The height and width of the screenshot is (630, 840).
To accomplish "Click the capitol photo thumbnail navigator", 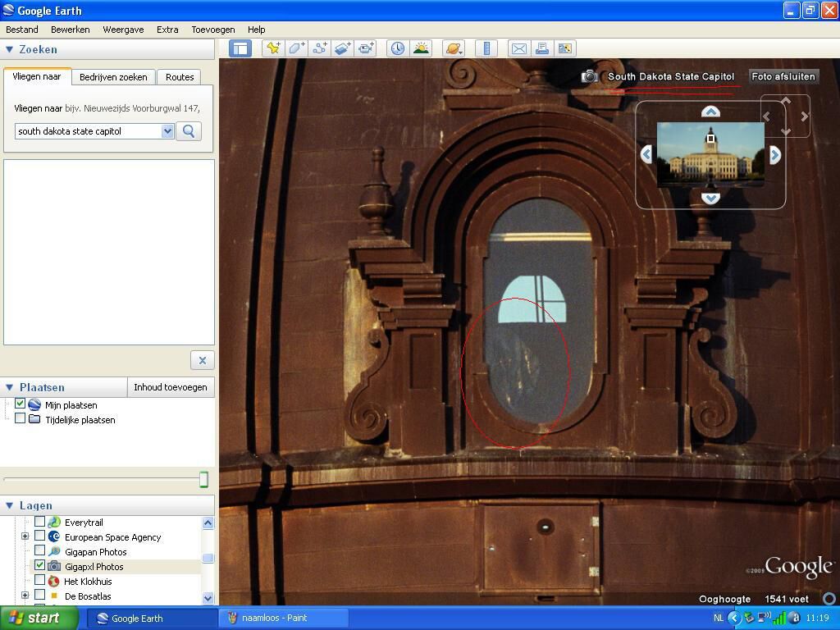I will pyautogui.click(x=710, y=154).
